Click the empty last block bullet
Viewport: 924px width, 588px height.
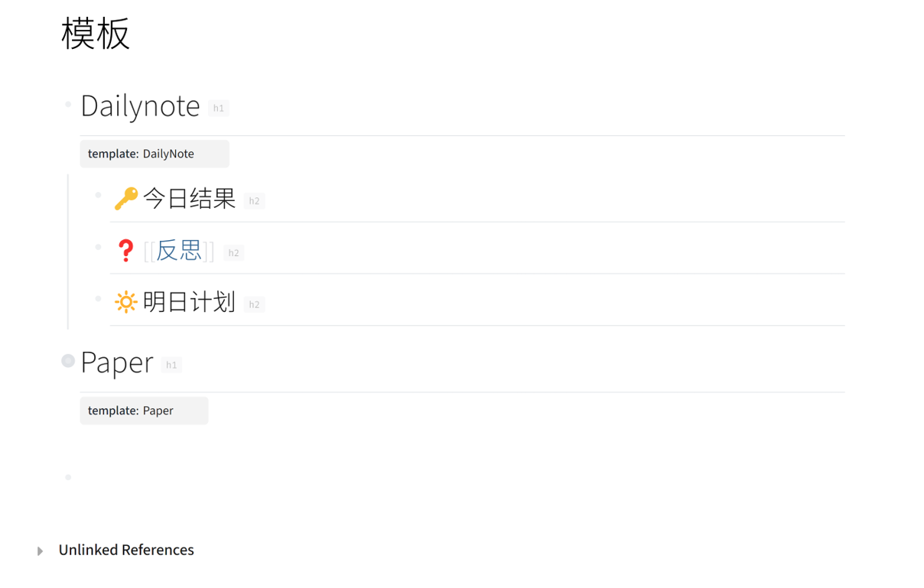(x=68, y=477)
